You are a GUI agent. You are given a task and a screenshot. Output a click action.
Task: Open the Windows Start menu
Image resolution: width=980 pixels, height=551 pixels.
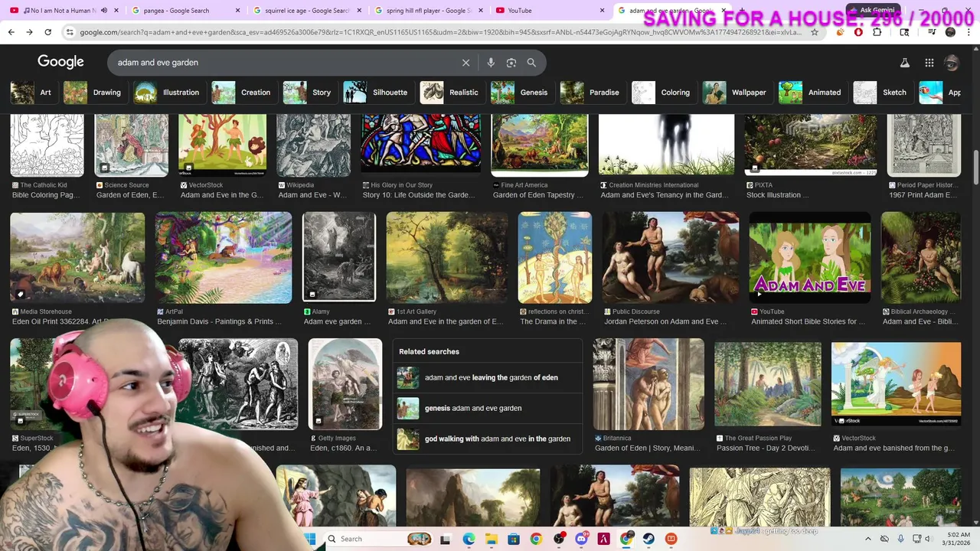(x=311, y=539)
